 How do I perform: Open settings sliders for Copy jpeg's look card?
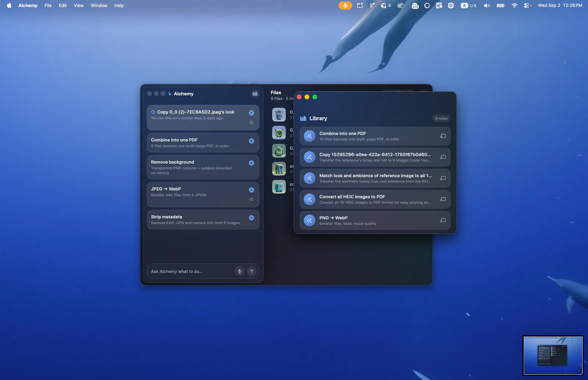pos(251,122)
